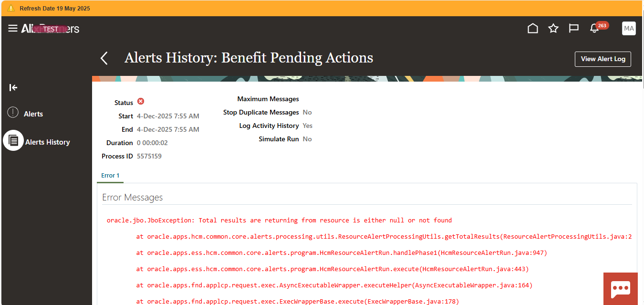Collapse the left side navigation panel
Viewport: 644px width, 305px height.
[13, 87]
